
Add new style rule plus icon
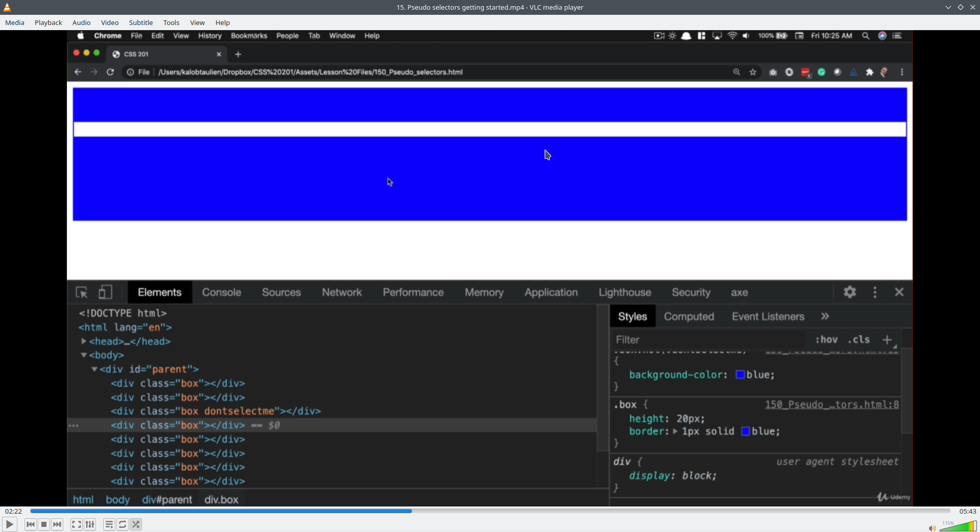coord(888,340)
